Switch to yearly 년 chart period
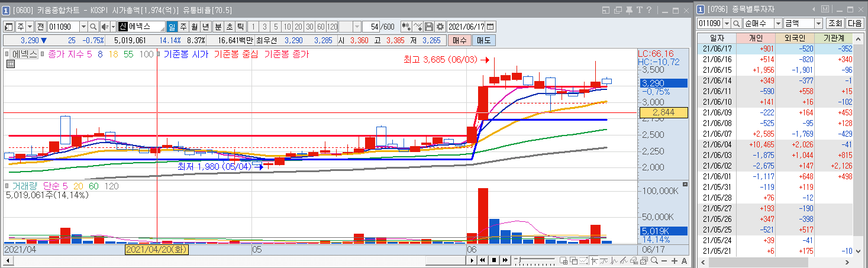 click(x=205, y=27)
